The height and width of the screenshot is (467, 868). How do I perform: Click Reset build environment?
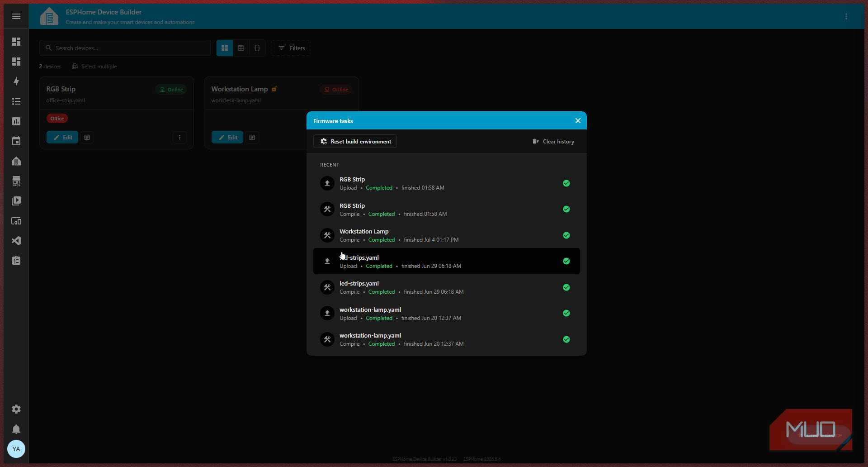[355, 142]
